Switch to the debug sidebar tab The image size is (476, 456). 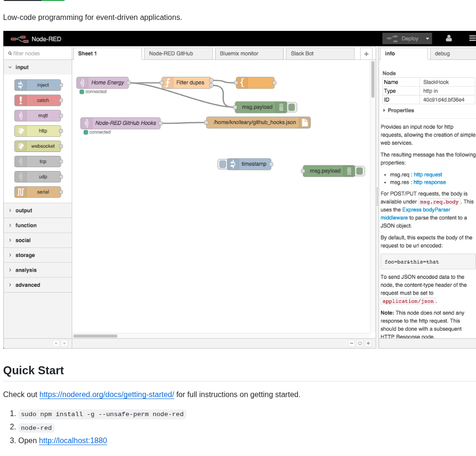[x=453, y=53]
